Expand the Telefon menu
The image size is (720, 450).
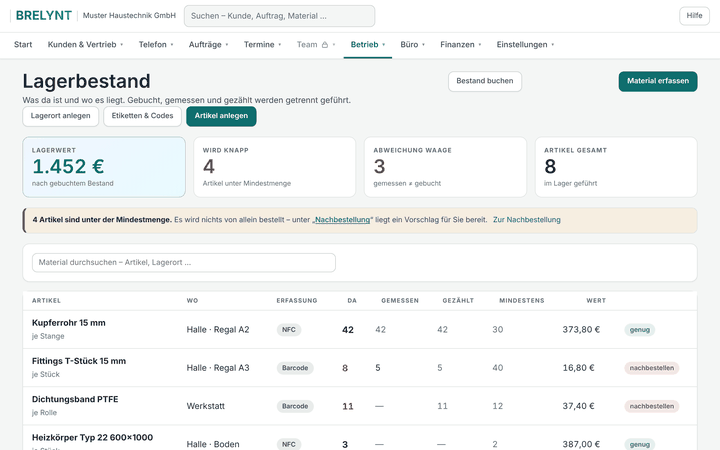pos(156,45)
